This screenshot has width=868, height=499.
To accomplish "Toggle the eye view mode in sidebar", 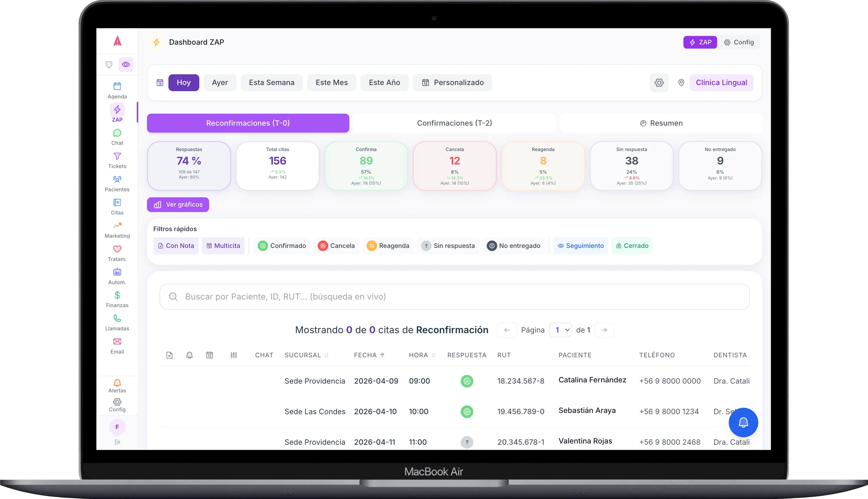I will click(x=126, y=64).
